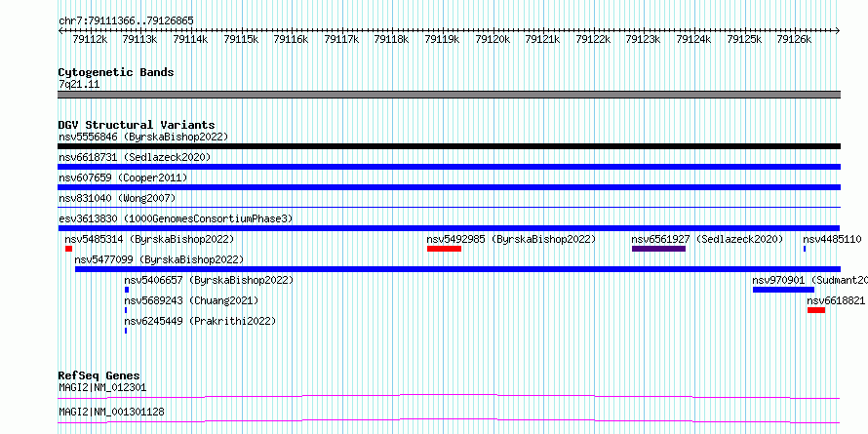Click the blue nsv970901 variant bar
The width and height of the screenshot is (868, 434).
tap(783, 290)
